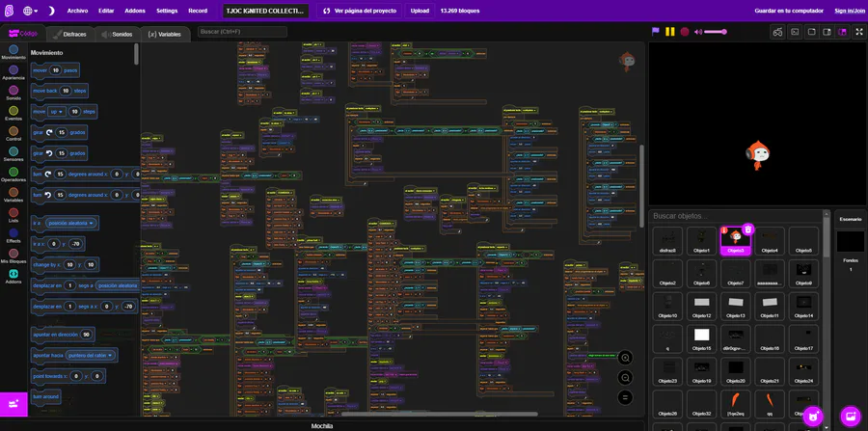The height and width of the screenshot is (431, 868).
Task: Select the highlighted large stage layout
Action: (843, 32)
